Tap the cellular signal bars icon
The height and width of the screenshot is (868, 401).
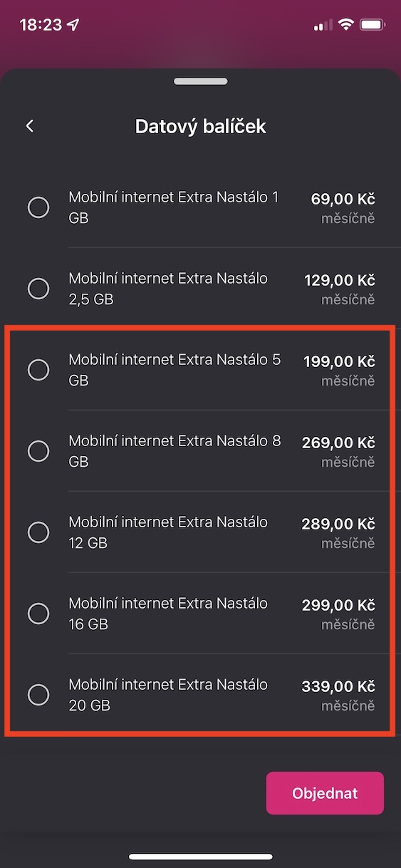323,26
